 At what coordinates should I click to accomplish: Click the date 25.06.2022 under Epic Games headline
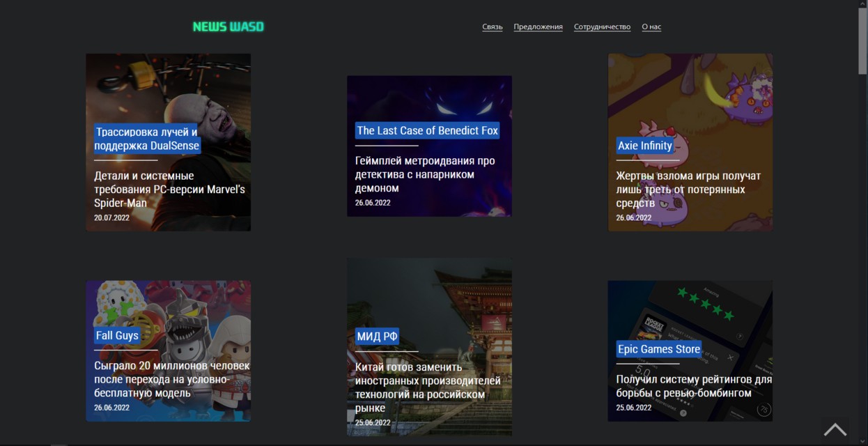(634, 408)
